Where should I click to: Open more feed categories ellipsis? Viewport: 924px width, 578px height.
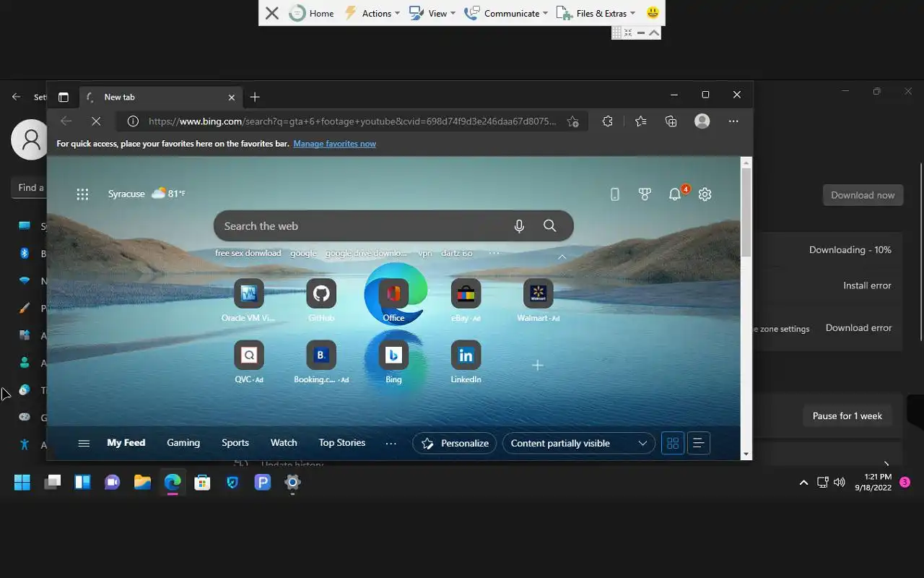(x=391, y=443)
